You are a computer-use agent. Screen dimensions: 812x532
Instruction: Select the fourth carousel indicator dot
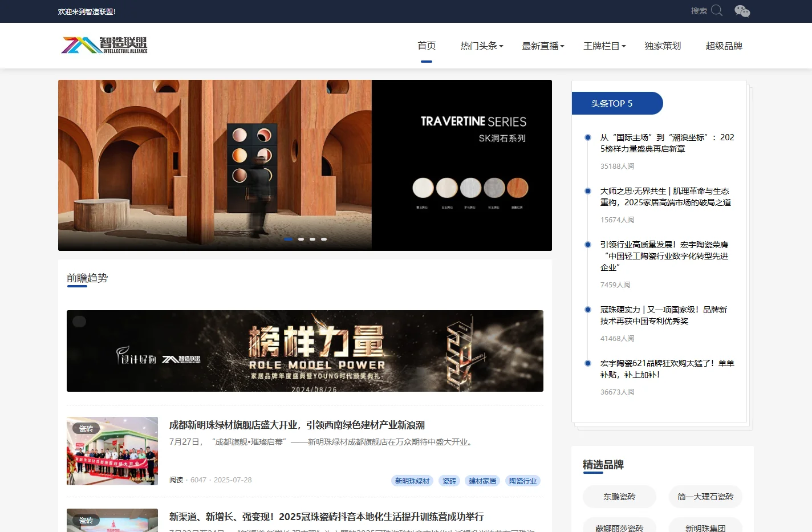coord(324,239)
